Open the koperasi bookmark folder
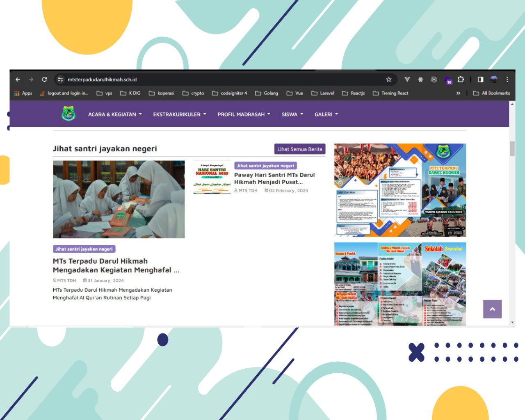This screenshot has width=525, height=420. pyautogui.click(x=162, y=93)
